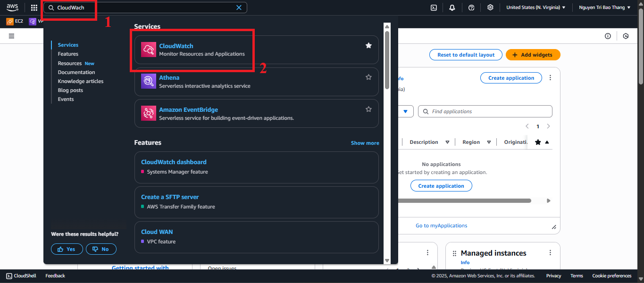Favorite Athena with its star
644x283 pixels.
tap(368, 77)
